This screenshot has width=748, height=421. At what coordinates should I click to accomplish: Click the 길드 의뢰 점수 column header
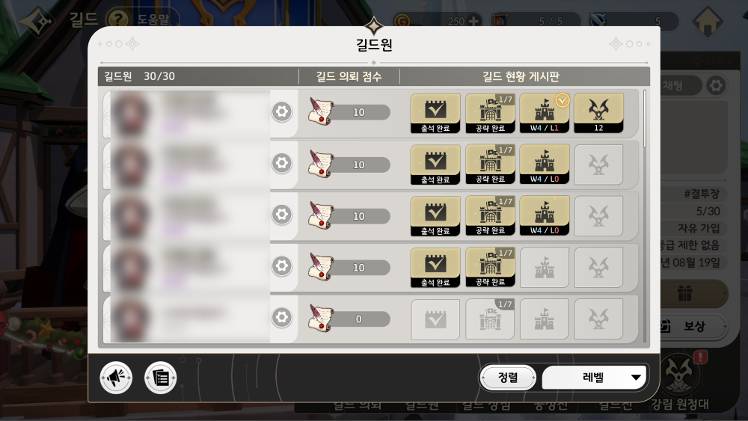click(349, 76)
